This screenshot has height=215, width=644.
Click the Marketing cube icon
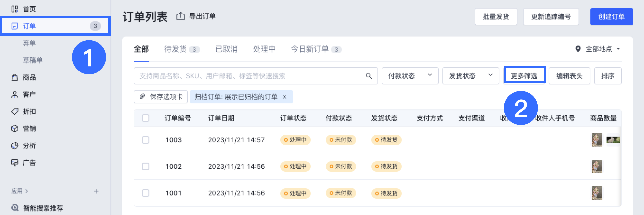tap(15, 128)
